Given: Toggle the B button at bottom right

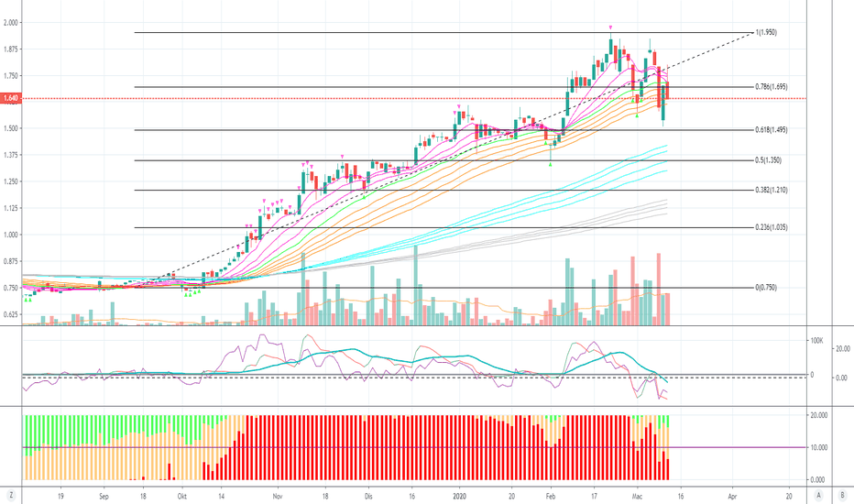Looking at the screenshot, I should click(x=842, y=495).
